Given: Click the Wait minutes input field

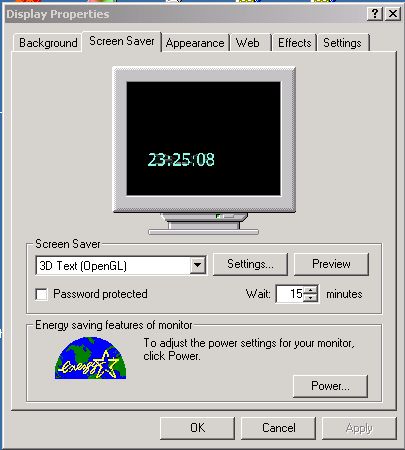Looking at the screenshot, I should (290, 294).
